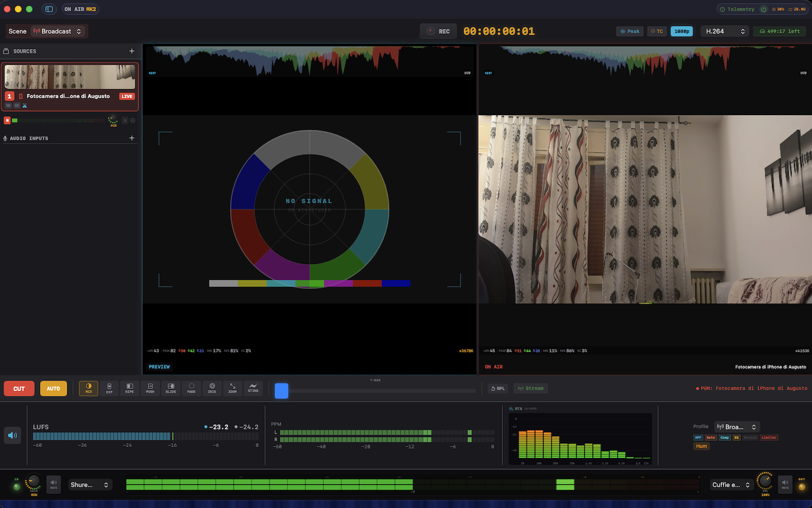Viewport: 812px width, 508px height.
Task: Enable the Solo toggle on source 1
Action: (x=125, y=120)
